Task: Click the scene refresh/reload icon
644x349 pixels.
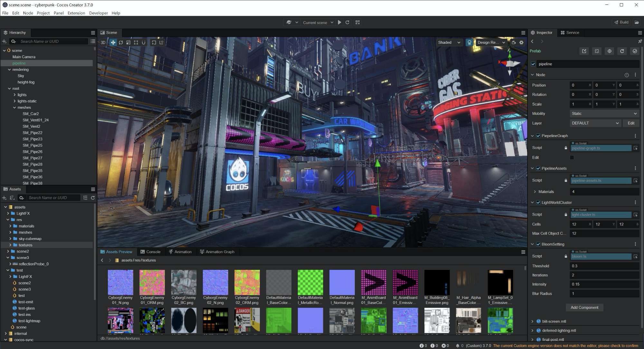Action: point(347,22)
